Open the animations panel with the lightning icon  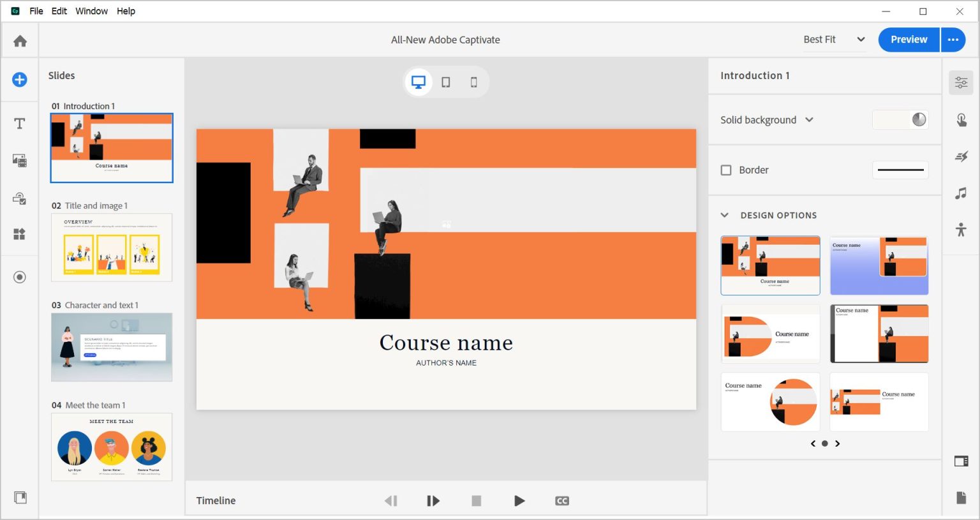click(961, 156)
